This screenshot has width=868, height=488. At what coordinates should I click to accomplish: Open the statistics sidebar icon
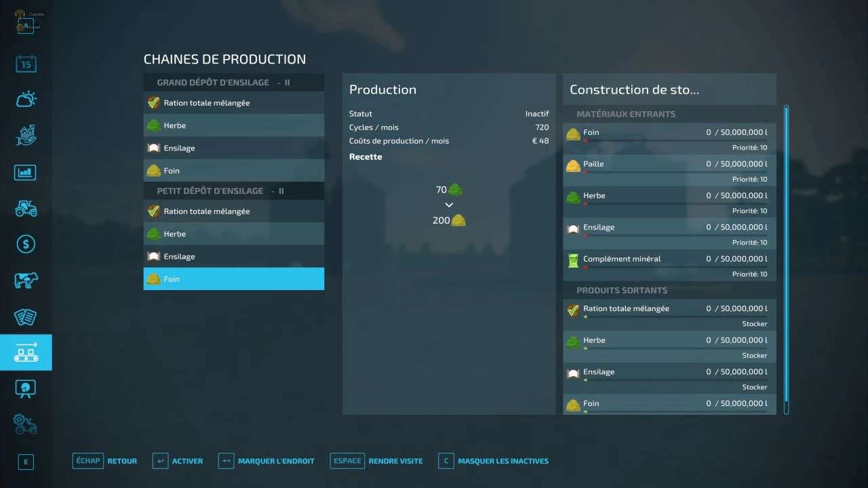[26, 172]
